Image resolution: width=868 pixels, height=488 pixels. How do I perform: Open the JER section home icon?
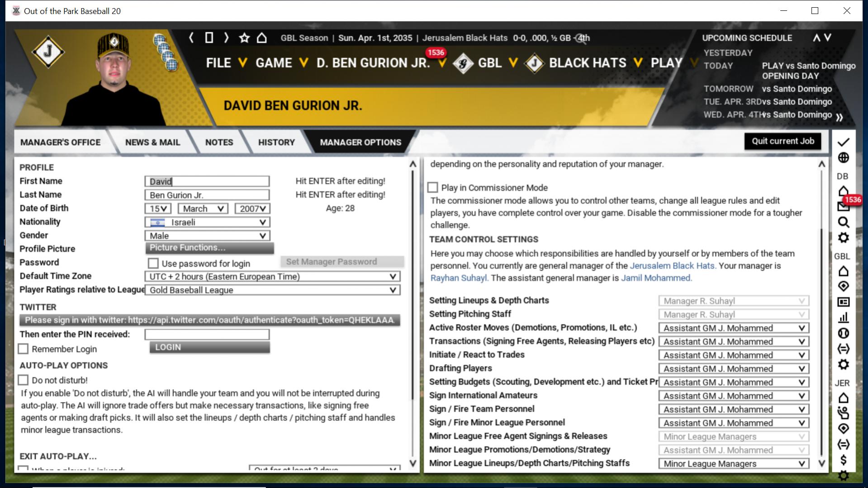point(843,398)
